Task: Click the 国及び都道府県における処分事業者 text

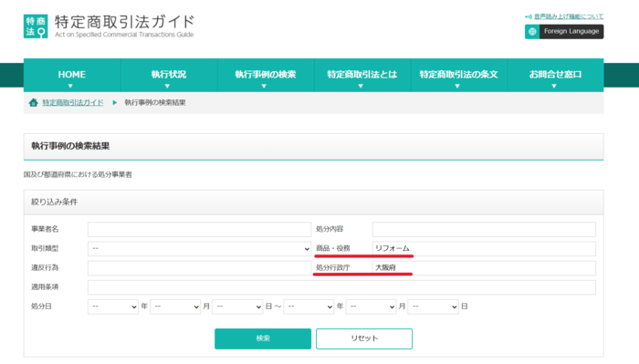Action: pyautogui.click(x=78, y=174)
